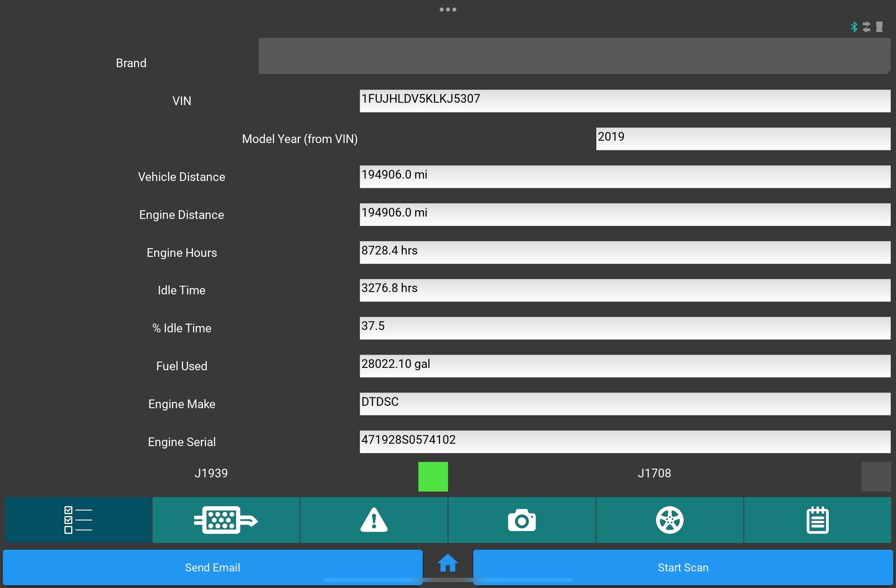This screenshot has height=588, width=896.
Task: Open Engine Make selection dropdown
Action: tap(624, 402)
